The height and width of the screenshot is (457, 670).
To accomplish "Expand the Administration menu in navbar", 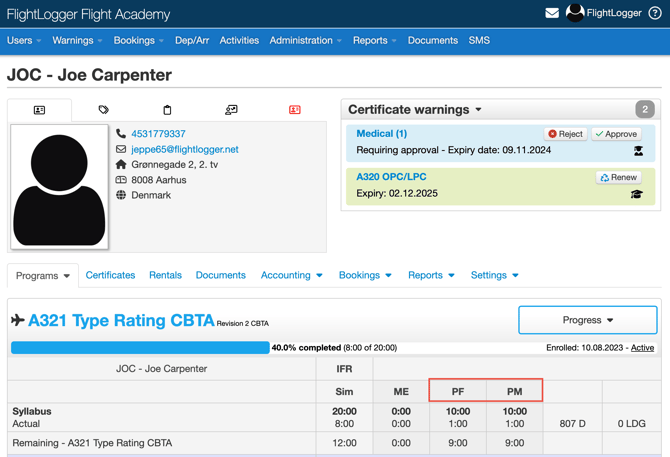I will (305, 41).
